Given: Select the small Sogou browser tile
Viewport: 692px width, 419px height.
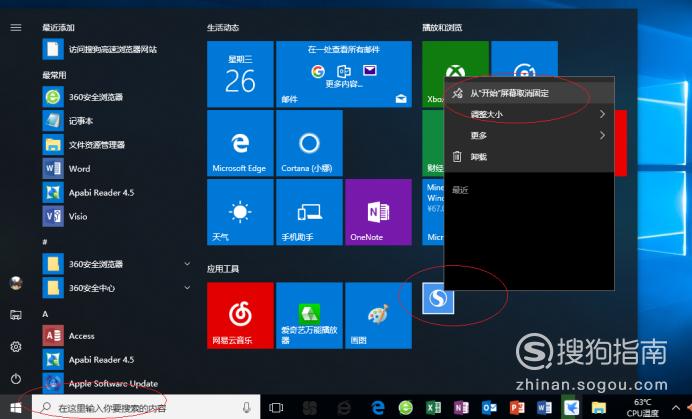Looking at the screenshot, I should [438, 298].
